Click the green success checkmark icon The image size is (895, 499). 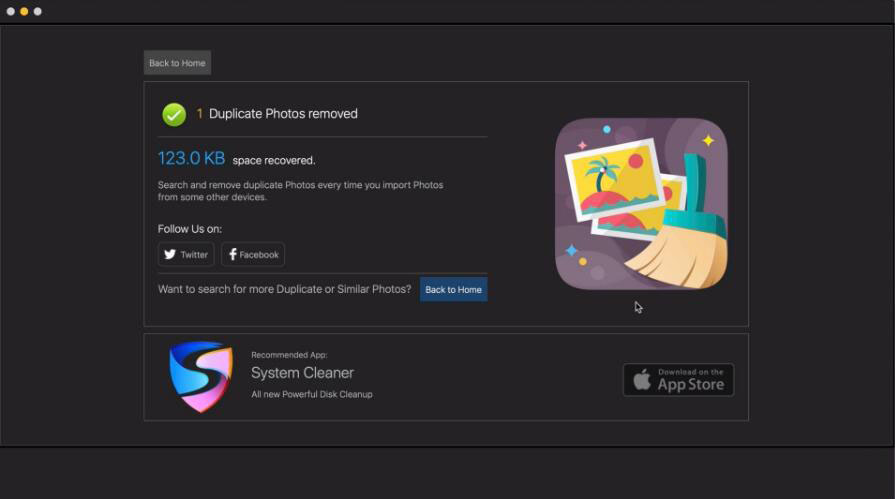[x=174, y=115]
